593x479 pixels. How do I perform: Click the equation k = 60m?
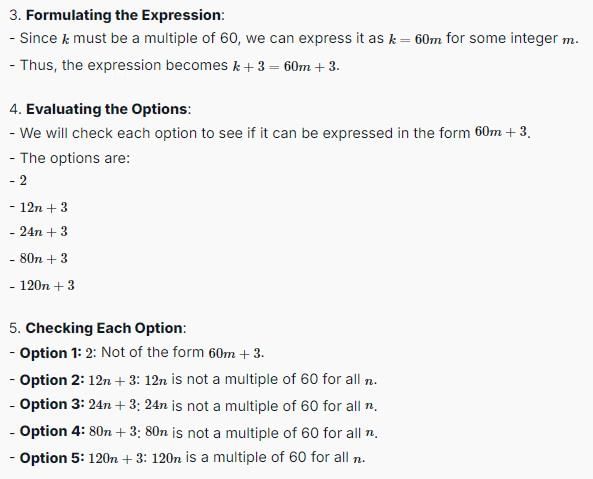(x=415, y=39)
